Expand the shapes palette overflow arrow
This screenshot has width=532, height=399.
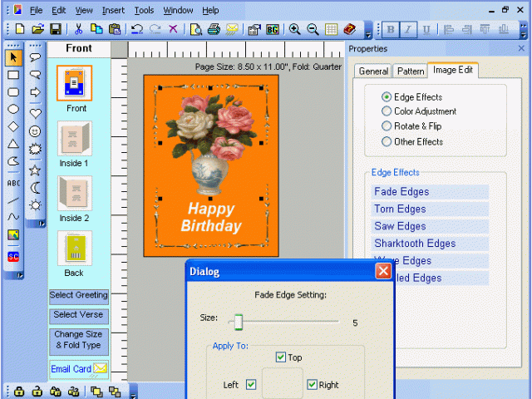coord(42,224)
